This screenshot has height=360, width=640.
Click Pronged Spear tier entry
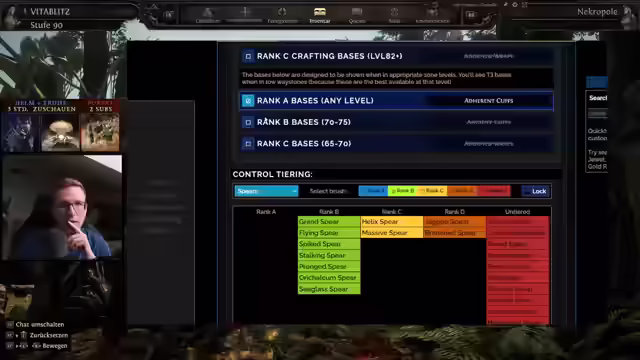click(329, 267)
